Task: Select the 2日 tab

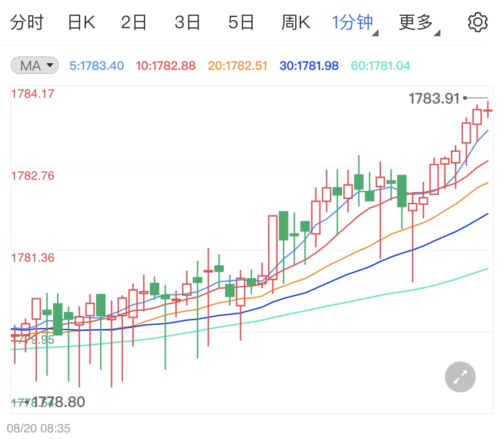Action: [x=134, y=22]
